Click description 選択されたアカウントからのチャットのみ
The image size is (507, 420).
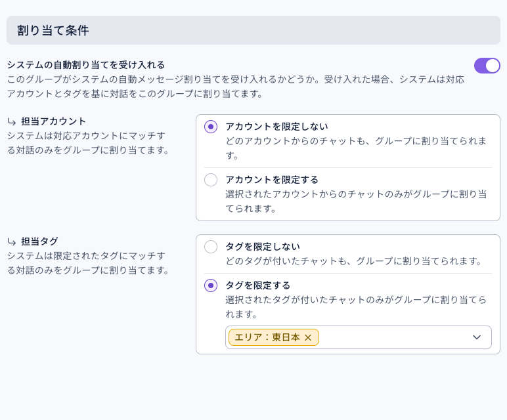click(x=356, y=201)
